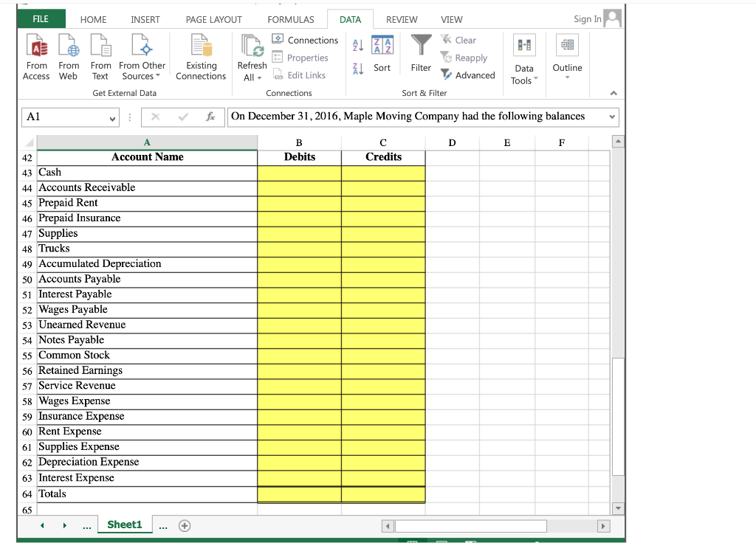This screenshot has width=756, height=554.
Task: Switch to the FORMULAS ribbon tab
Action: 290,19
